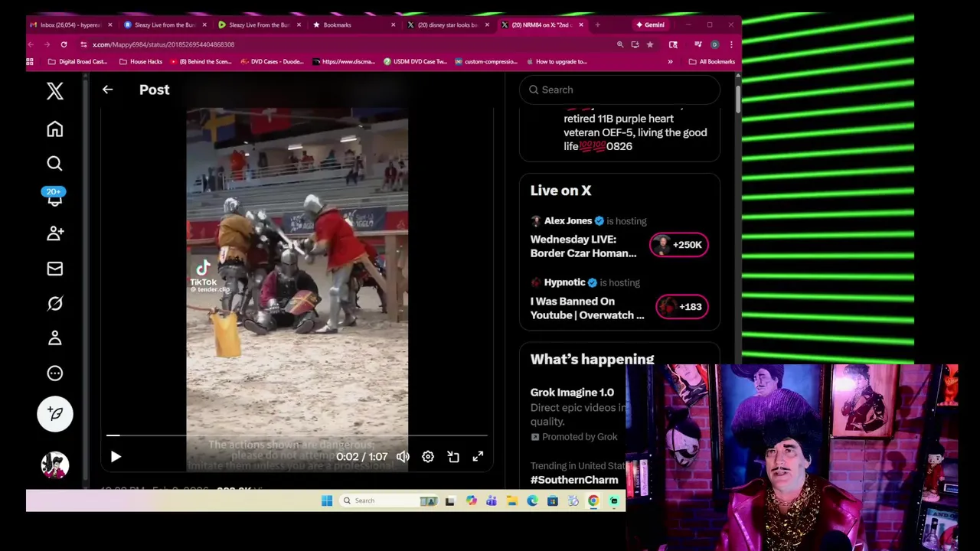Open Explore search icon in sidebar

tap(54, 163)
